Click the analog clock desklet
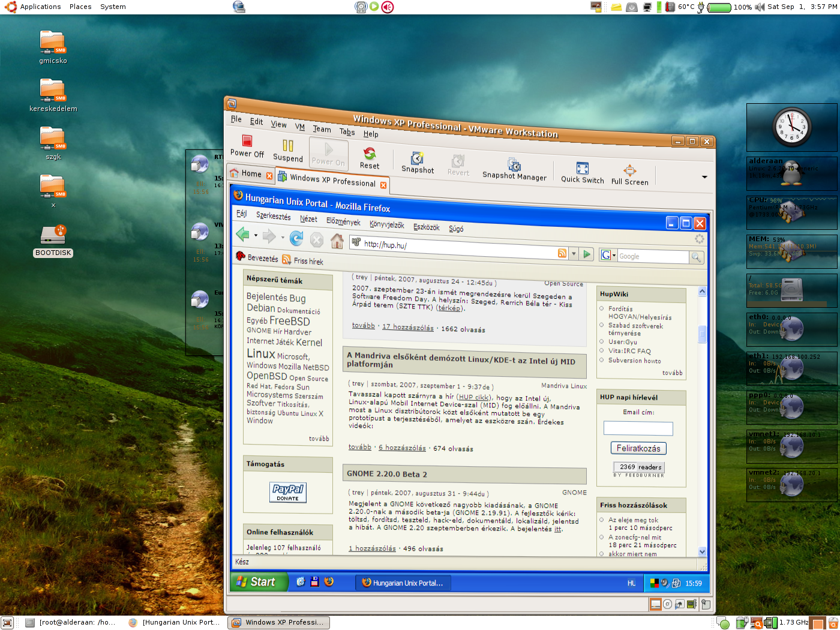Screen dimensions: 840x630 [x=791, y=127]
